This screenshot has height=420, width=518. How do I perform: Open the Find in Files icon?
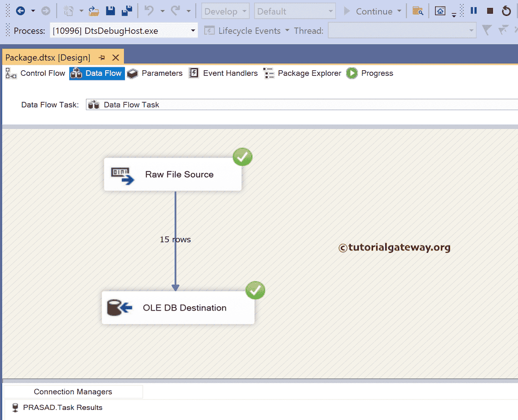418,10
